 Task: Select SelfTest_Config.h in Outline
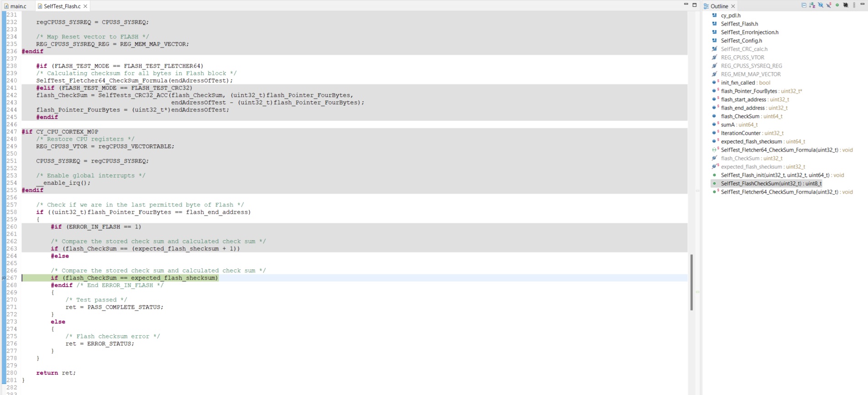(742, 41)
